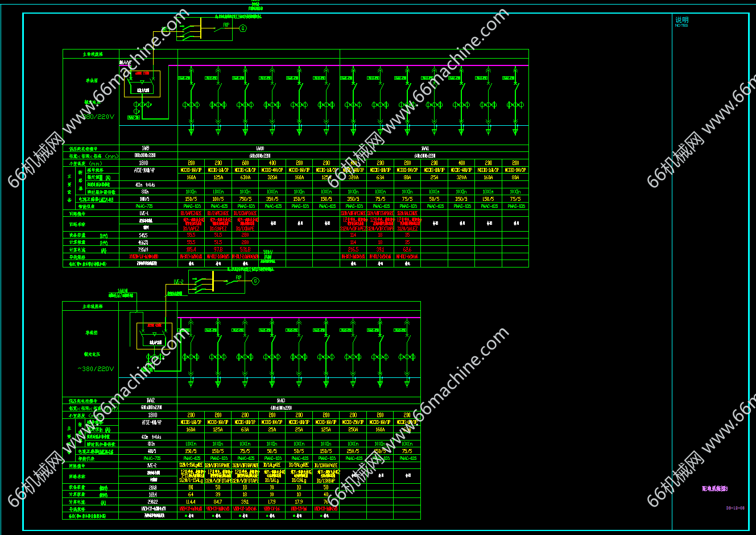Click the 250A rating cell in the lower table

353,430
